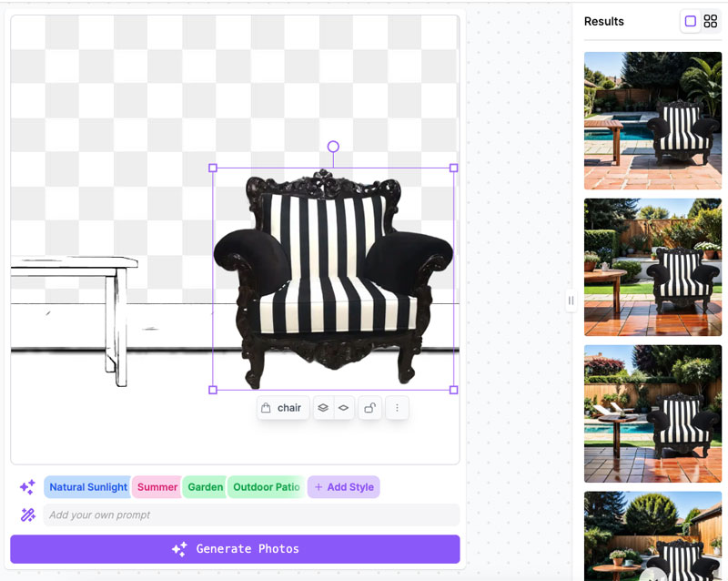Select the rotation handle above the chair
This screenshot has height=581, width=728.
coord(333,147)
